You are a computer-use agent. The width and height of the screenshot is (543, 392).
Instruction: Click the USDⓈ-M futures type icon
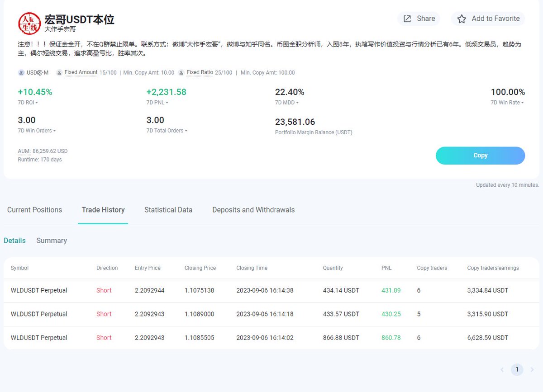(21, 73)
